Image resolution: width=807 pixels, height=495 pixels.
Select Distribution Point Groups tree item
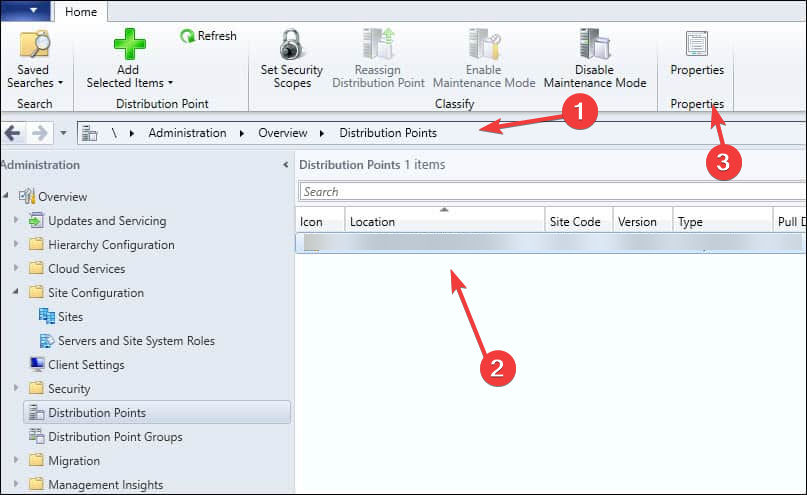(x=115, y=437)
